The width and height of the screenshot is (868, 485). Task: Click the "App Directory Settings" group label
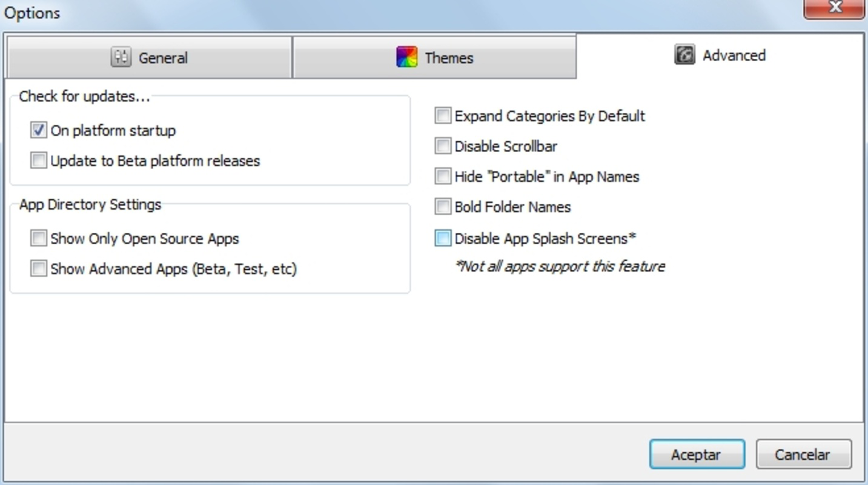pyautogui.click(x=90, y=204)
